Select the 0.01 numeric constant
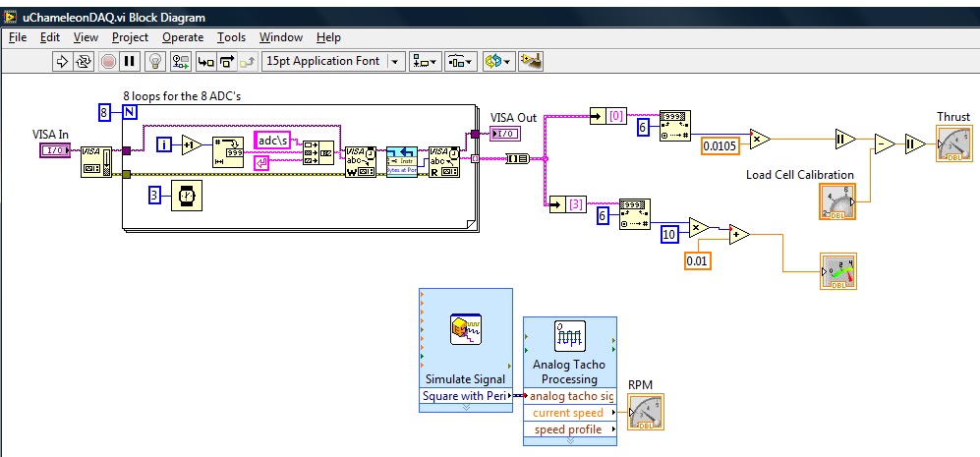This screenshot has height=457, width=980. (697, 260)
